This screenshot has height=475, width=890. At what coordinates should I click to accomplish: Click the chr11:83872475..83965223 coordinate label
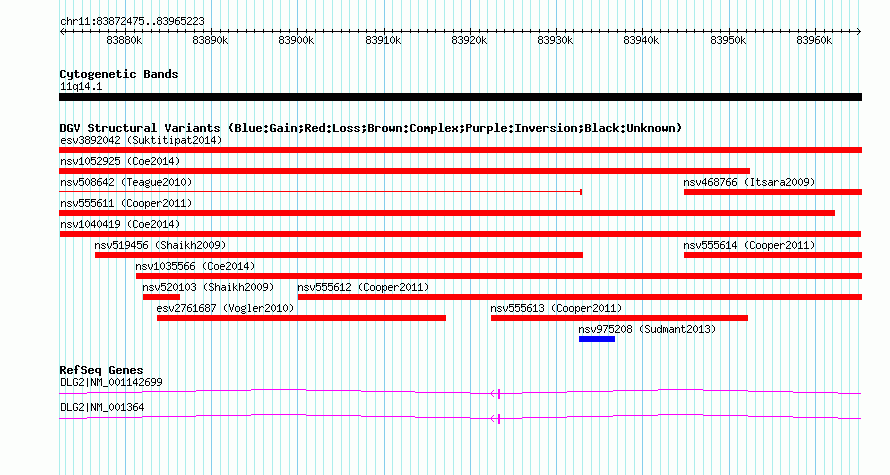click(132, 21)
